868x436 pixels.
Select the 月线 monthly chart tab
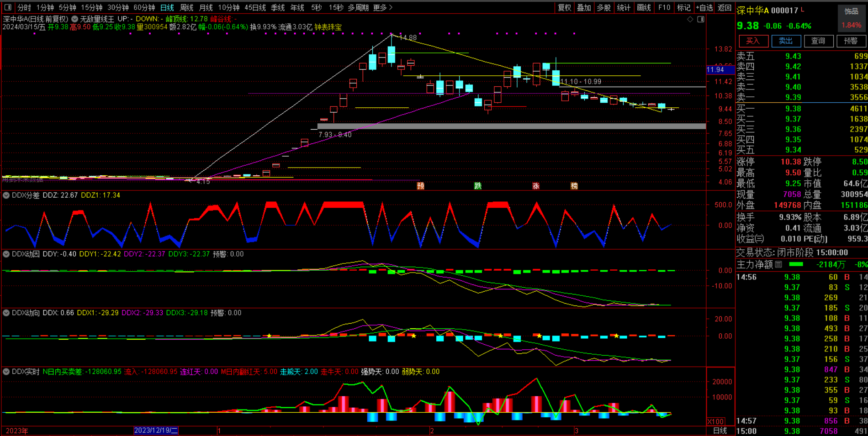pyautogui.click(x=206, y=7)
